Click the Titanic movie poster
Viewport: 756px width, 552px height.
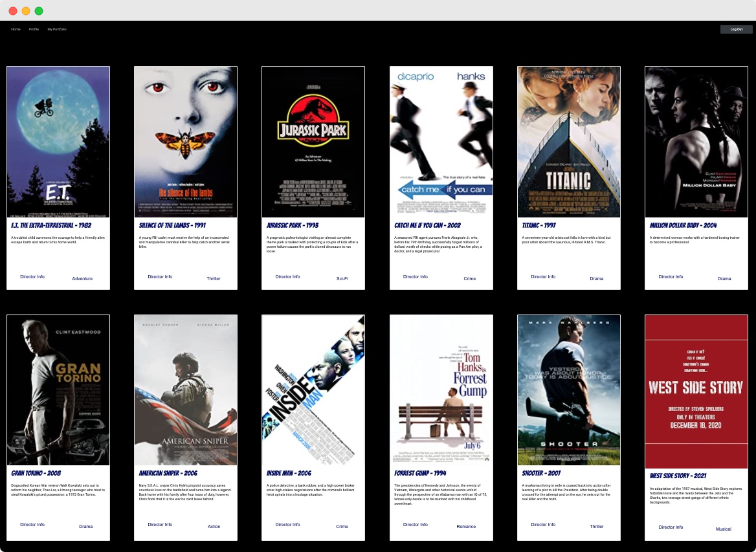point(569,142)
